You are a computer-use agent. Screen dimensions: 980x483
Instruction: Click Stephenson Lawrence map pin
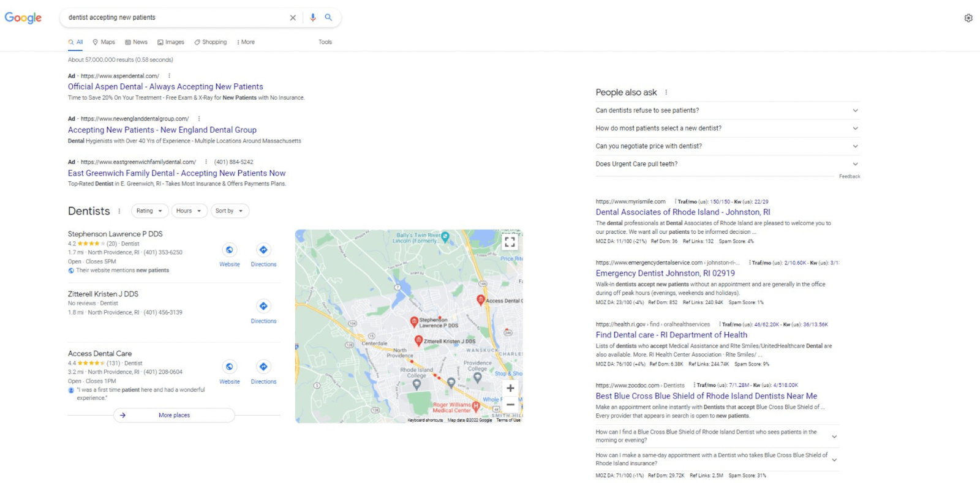[x=414, y=321]
